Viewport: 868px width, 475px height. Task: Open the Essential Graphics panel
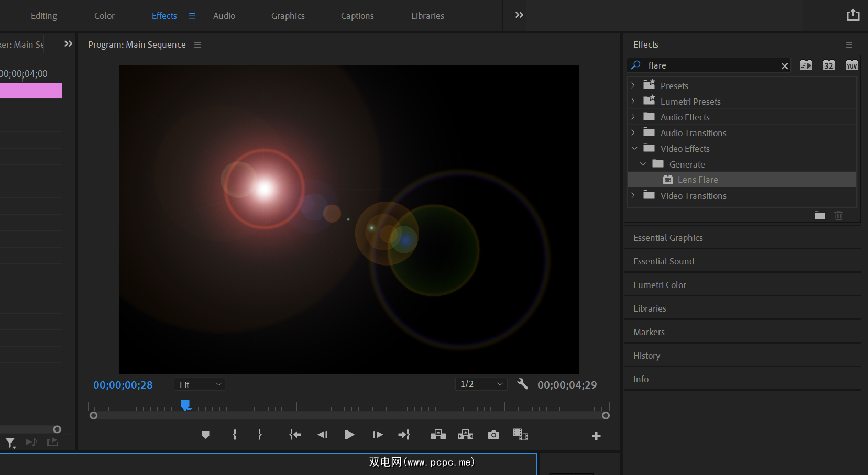(668, 238)
